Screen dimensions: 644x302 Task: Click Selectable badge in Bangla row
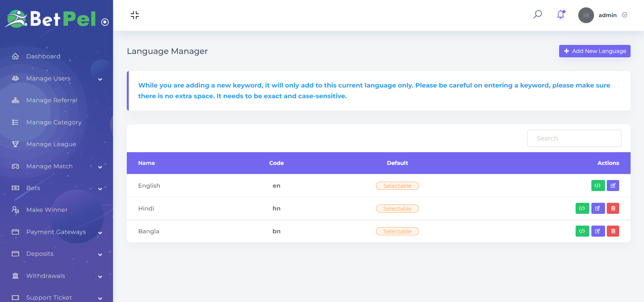(397, 231)
